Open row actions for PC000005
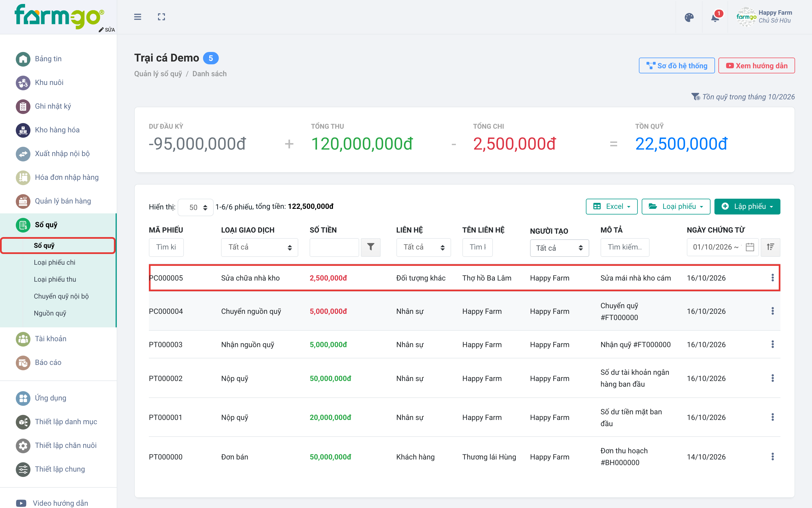The width and height of the screenshot is (812, 508). pos(773,277)
